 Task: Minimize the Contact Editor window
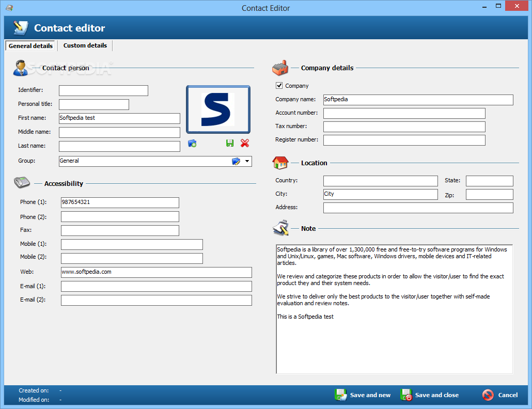[484, 7]
